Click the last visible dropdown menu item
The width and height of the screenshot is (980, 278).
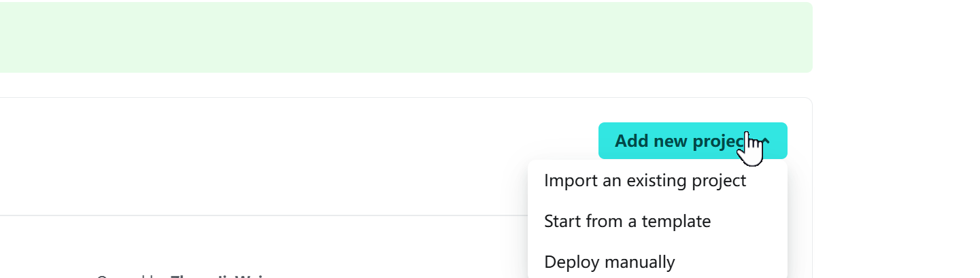pyautogui.click(x=609, y=262)
